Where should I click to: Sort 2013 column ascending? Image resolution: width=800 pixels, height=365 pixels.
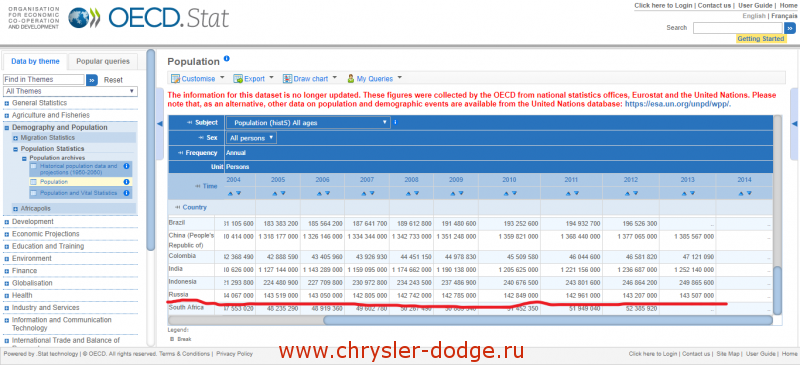684,193
